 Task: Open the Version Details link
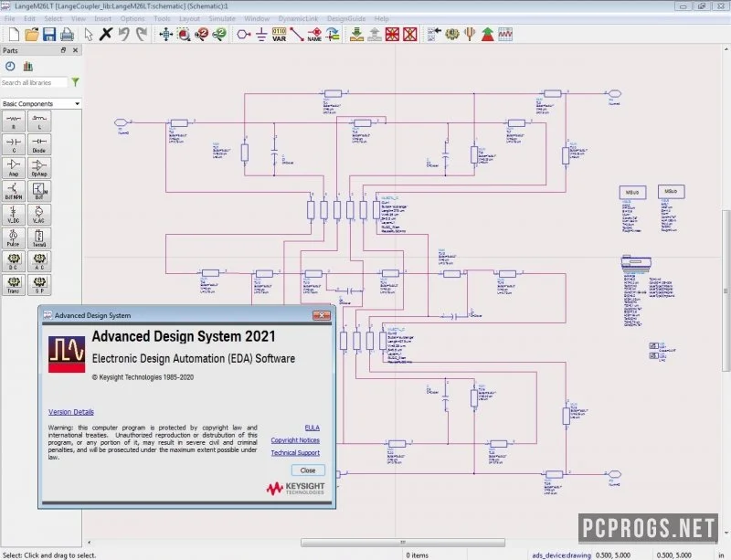tap(71, 412)
